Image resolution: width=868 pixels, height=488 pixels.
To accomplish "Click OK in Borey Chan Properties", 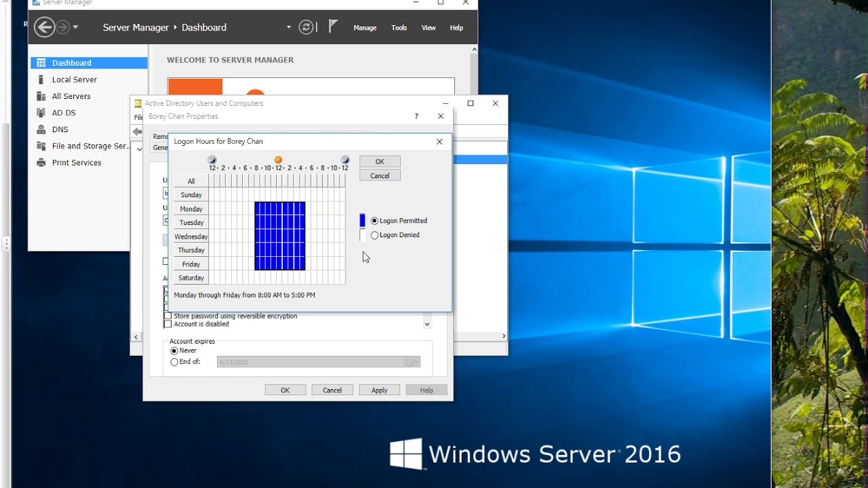I will click(x=285, y=390).
